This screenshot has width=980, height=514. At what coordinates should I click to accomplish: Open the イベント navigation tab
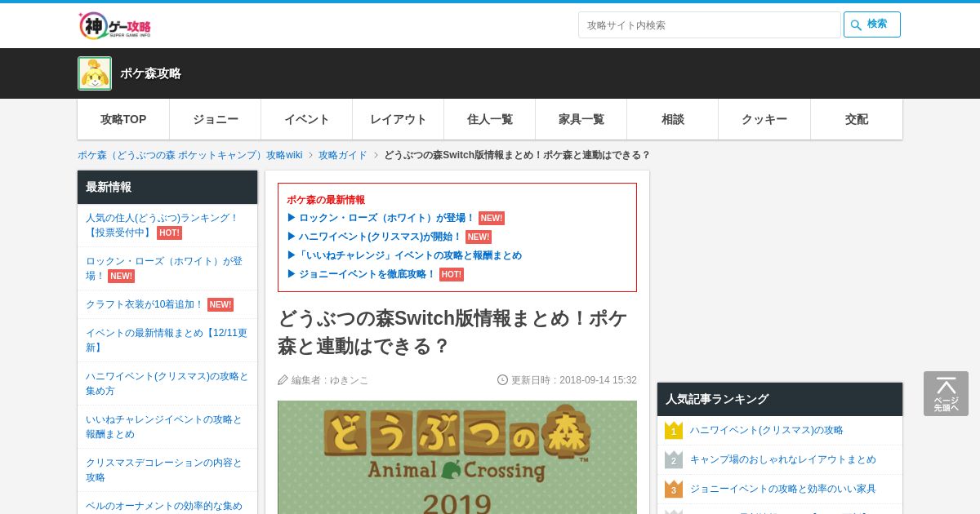[307, 119]
